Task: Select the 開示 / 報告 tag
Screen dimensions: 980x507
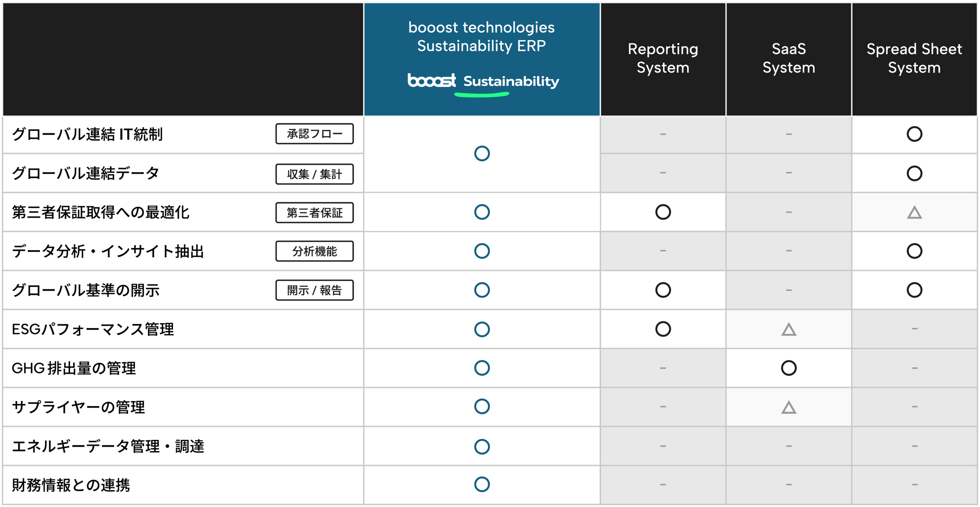Action: 315,290
